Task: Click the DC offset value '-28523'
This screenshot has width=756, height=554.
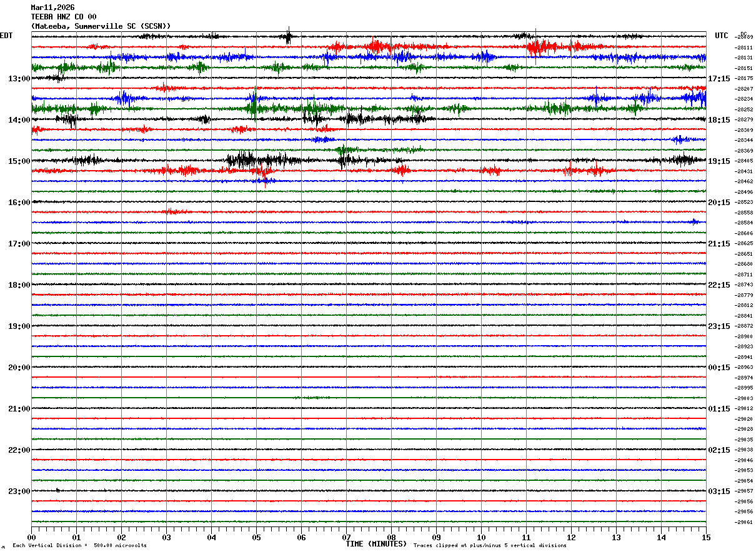Action: coord(744,202)
